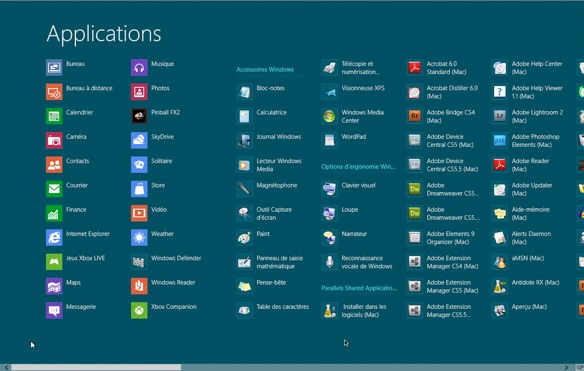Open the Bureau desktop tile

point(54,67)
